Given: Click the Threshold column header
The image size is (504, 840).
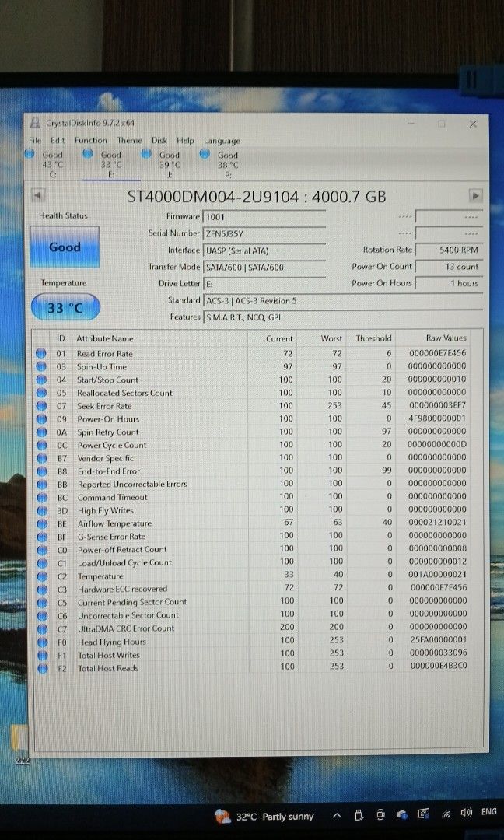Looking at the screenshot, I should tap(373, 338).
